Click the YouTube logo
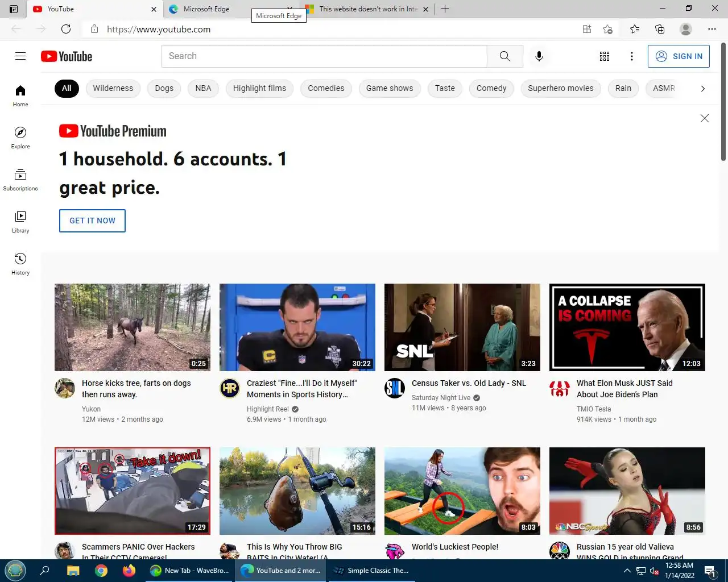728x582 pixels. [67, 56]
